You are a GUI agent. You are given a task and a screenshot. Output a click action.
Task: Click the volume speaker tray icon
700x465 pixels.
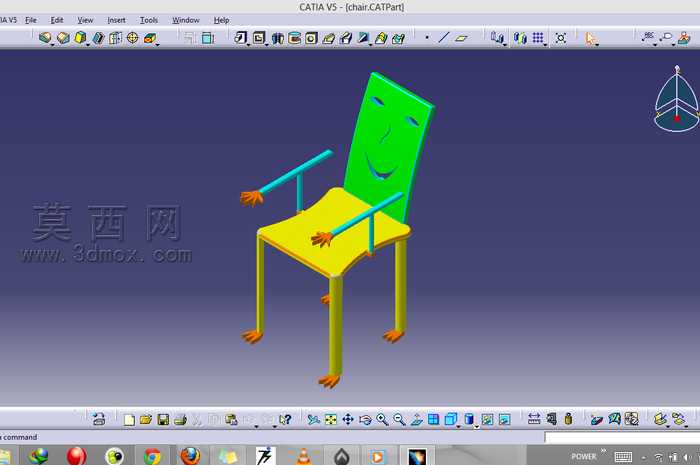pos(687,457)
